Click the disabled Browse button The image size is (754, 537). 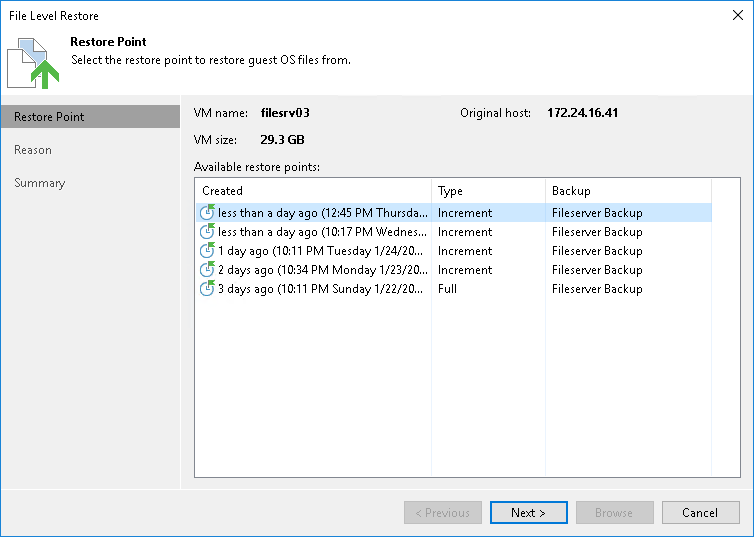pyautogui.click(x=614, y=512)
